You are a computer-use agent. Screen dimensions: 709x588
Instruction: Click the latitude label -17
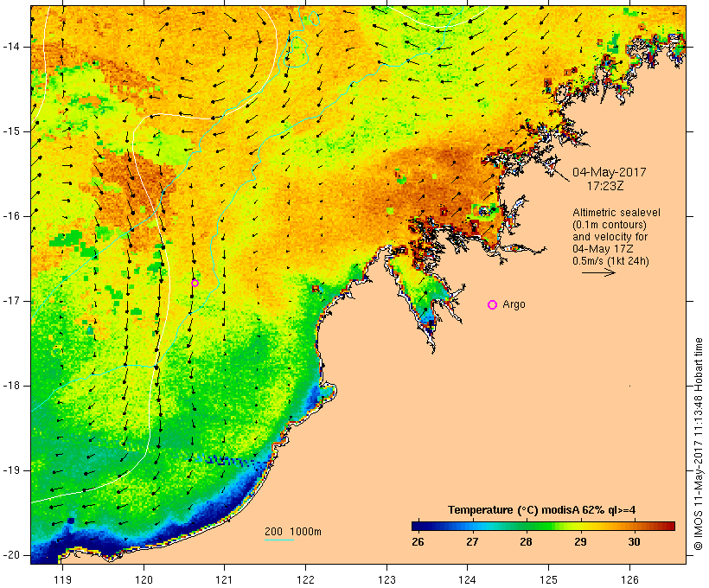[10, 301]
